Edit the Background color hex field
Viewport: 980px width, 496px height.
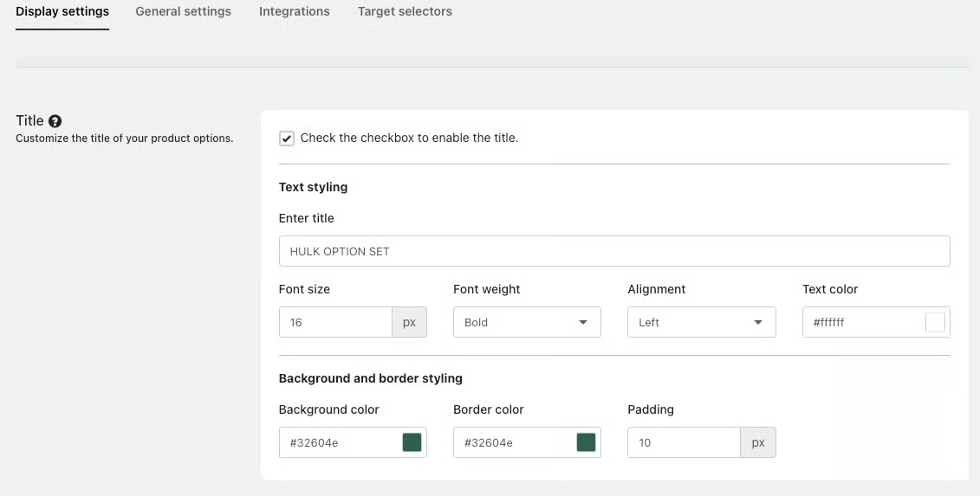pos(340,442)
